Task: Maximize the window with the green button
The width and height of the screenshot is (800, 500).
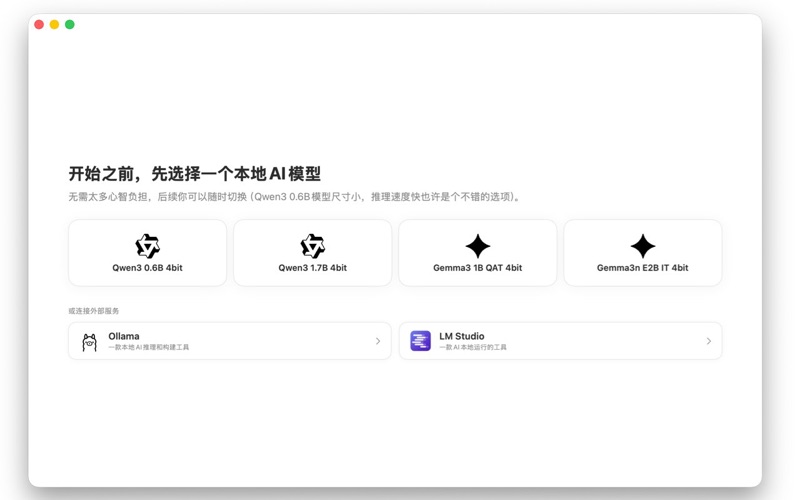Action: [x=70, y=24]
